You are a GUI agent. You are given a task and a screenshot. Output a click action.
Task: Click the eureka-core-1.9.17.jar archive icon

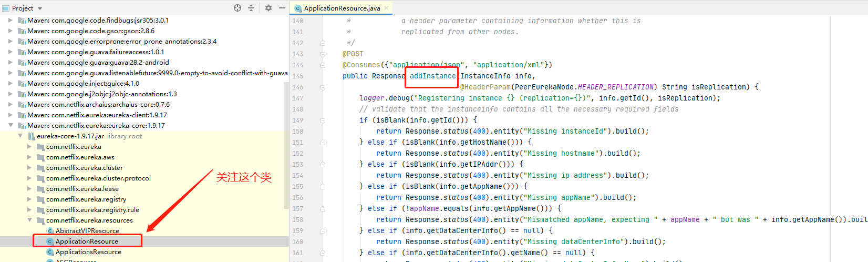32,136
